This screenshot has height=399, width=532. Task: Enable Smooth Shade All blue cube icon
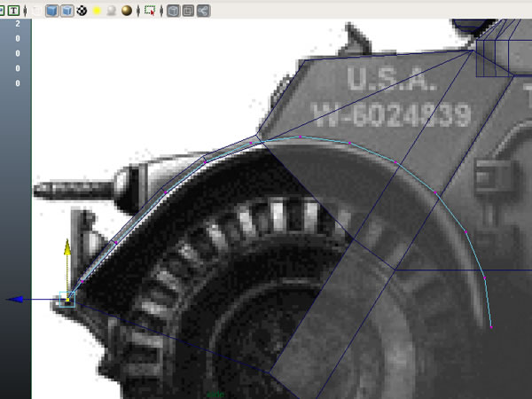click(x=52, y=11)
